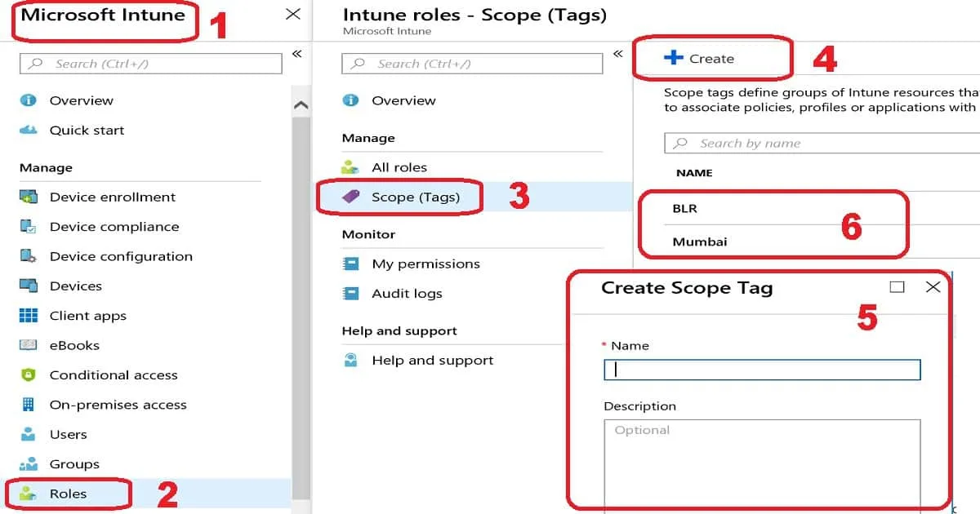
Task: Open All roles in the Manage section
Action: pyautogui.click(x=399, y=167)
